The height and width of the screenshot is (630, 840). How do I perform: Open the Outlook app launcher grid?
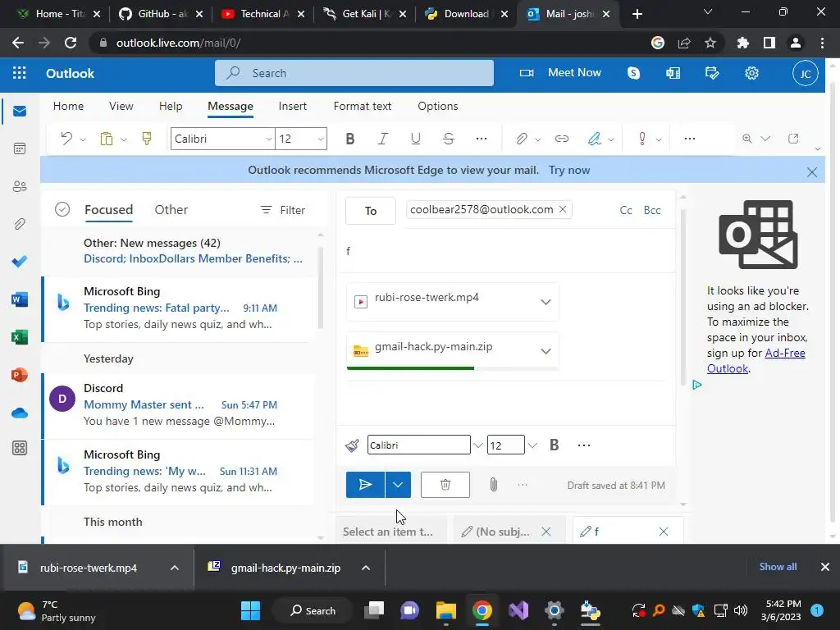(20, 73)
